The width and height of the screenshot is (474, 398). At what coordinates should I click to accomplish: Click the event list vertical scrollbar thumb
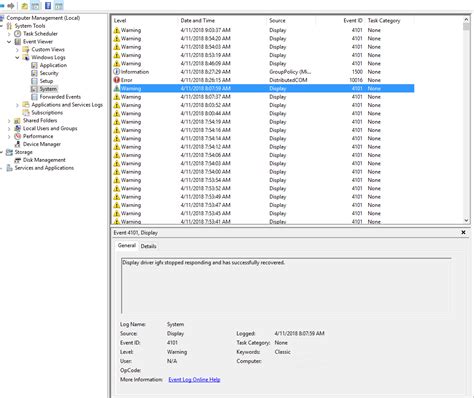pos(466,26)
